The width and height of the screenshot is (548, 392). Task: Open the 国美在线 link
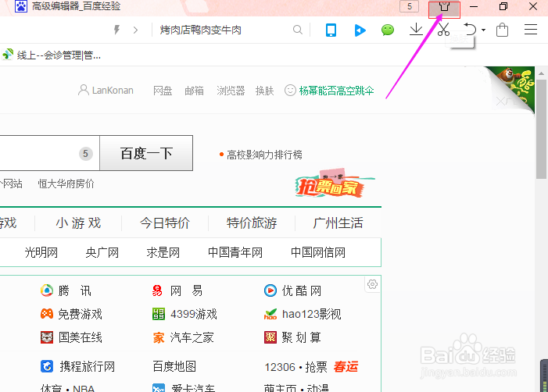point(80,337)
